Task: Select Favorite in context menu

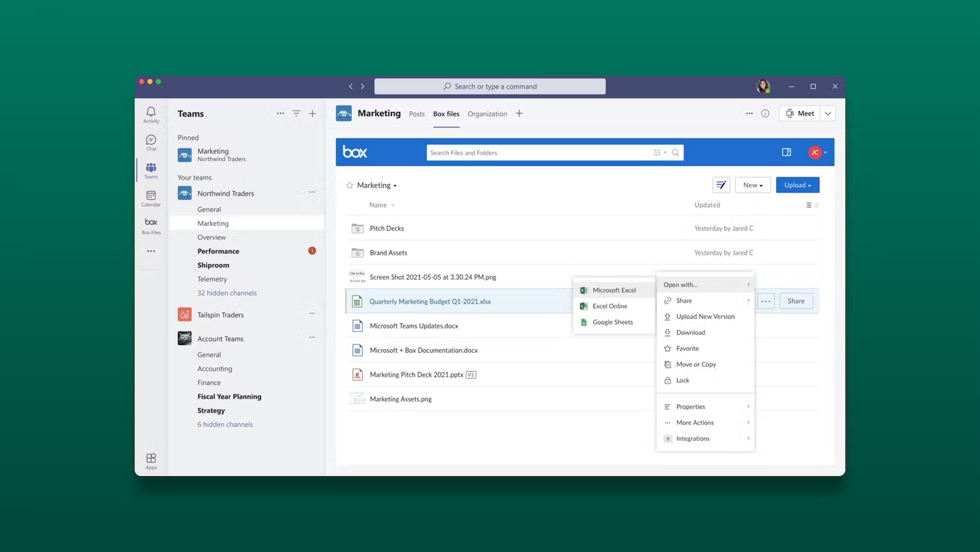Action: 706,348
